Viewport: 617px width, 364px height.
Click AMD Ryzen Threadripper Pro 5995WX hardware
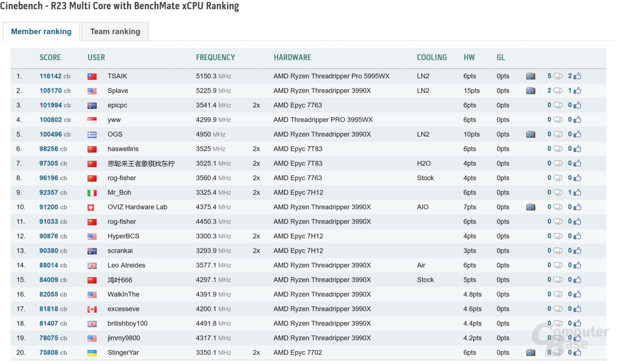click(332, 76)
